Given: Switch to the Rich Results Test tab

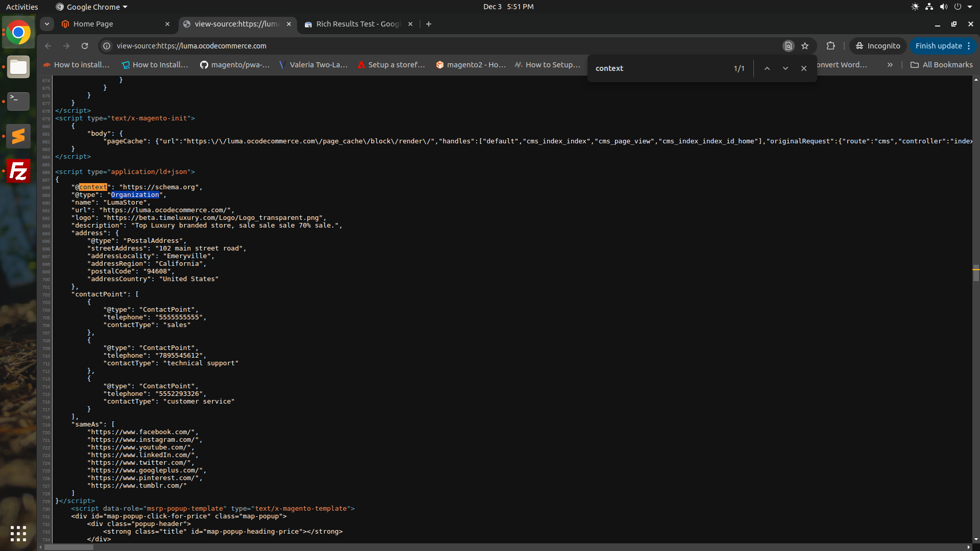Looking at the screenshot, I should (357, 24).
